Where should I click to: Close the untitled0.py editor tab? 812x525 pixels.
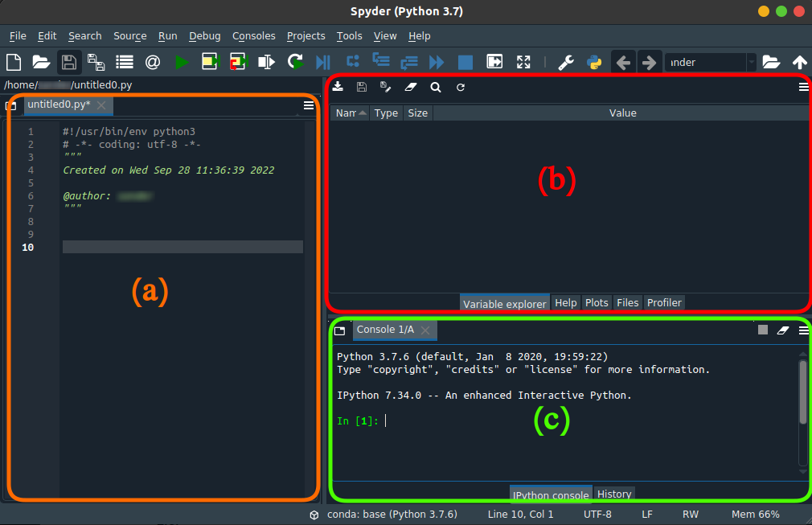101,105
